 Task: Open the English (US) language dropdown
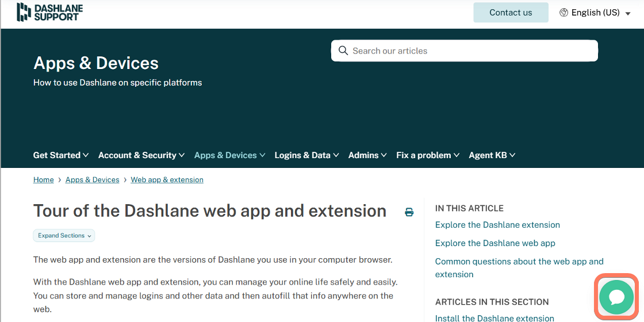596,13
